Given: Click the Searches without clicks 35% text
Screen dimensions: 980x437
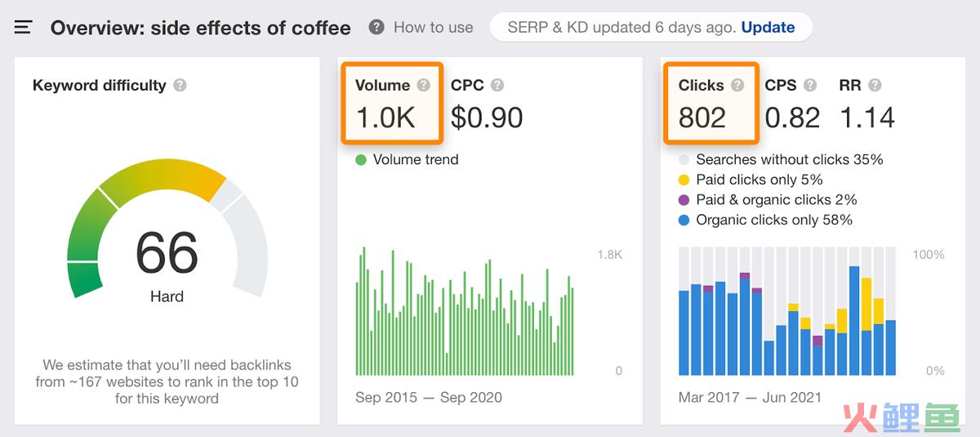Looking at the screenshot, I should (x=790, y=160).
